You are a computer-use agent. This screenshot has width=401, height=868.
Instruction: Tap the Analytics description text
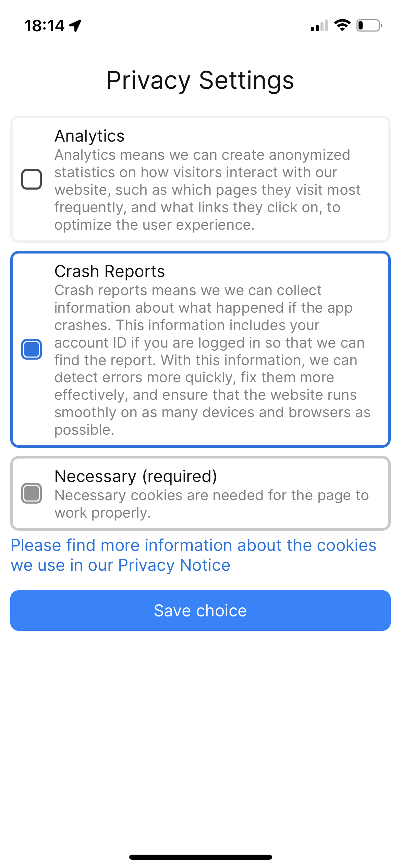[x=207, y=190]
